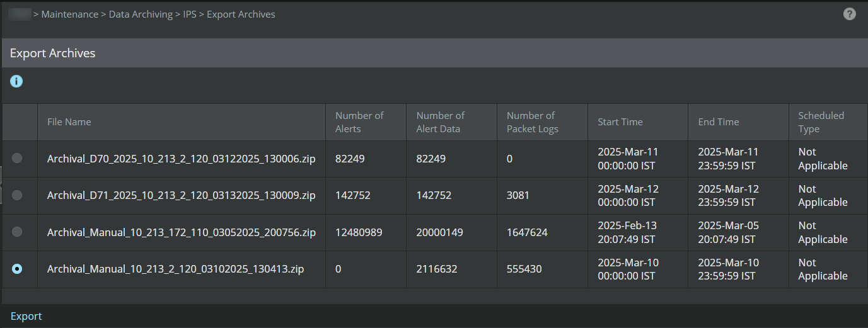Click file name Archival_D71_2025_10_213_2_120_03132025_130009.zip
Screen dimensions: 868x328
[182, 195]
